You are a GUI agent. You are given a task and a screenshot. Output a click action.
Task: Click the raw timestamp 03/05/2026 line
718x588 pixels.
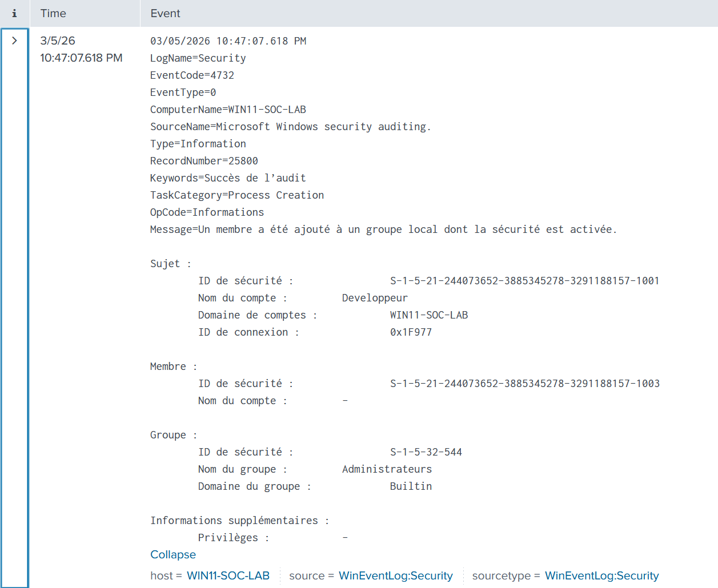coord(228,41)
